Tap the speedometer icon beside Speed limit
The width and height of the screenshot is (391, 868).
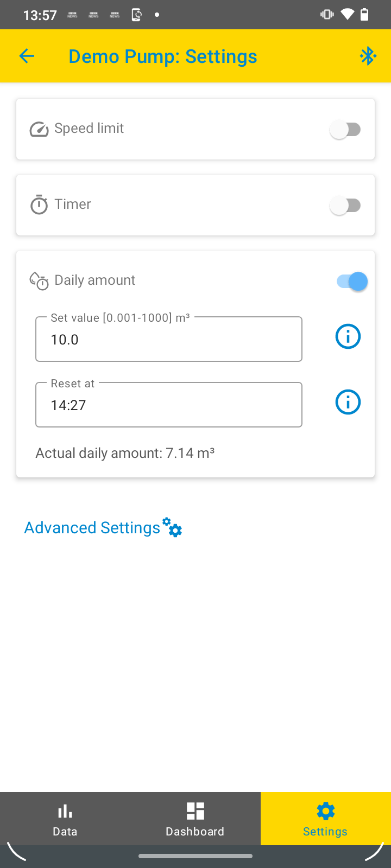pos(39,129)
